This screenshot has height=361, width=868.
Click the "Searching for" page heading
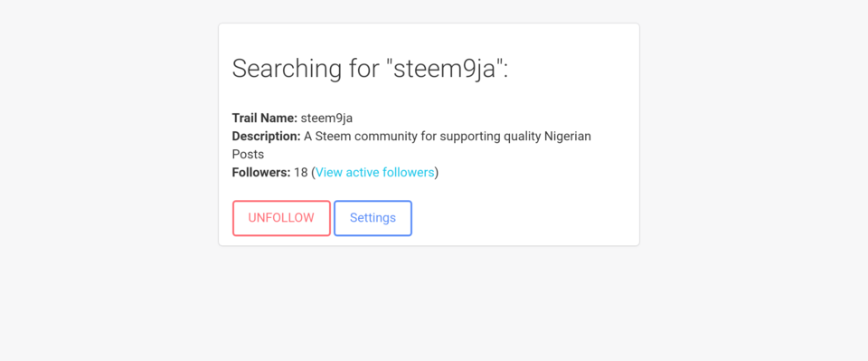(370, 69)
